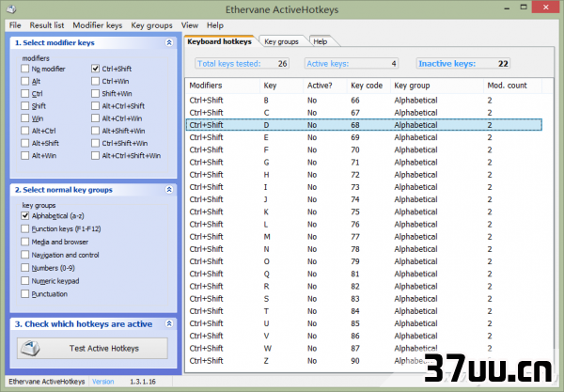Select the row with key code 85
564x392 pixels.
[x=364, y=323]
